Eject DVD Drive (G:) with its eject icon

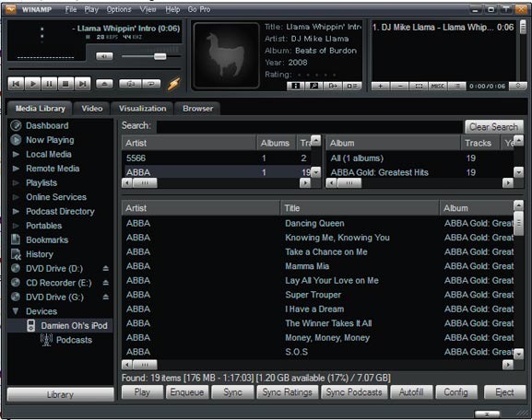tap(105, 297)
